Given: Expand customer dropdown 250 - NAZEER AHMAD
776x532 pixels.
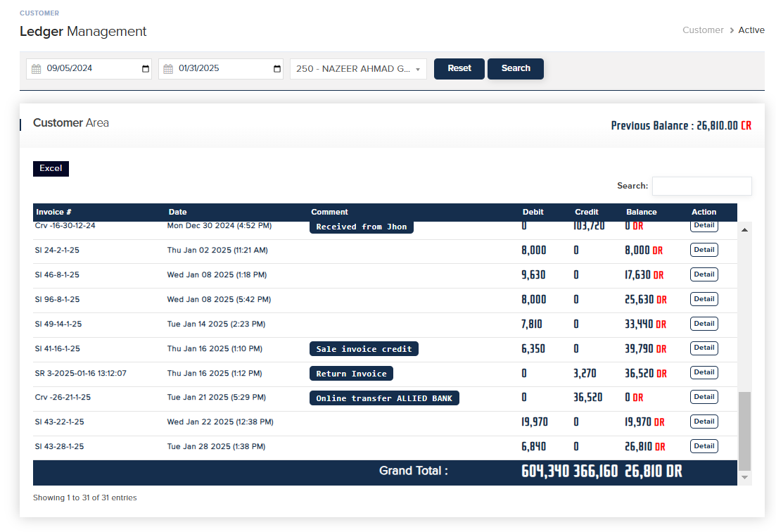Looking at the screenshot, I should pos(358,69).
